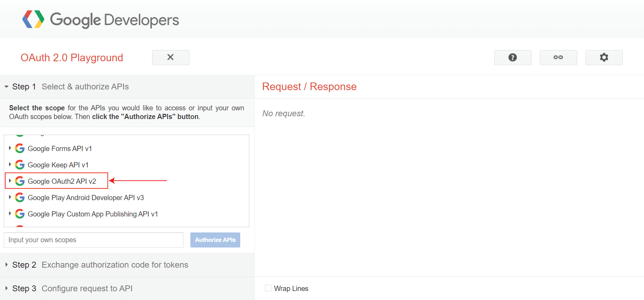Click the Google Play Android Developer G icon
The height and width of the screenshot is (300, 644).
(20, 198)
